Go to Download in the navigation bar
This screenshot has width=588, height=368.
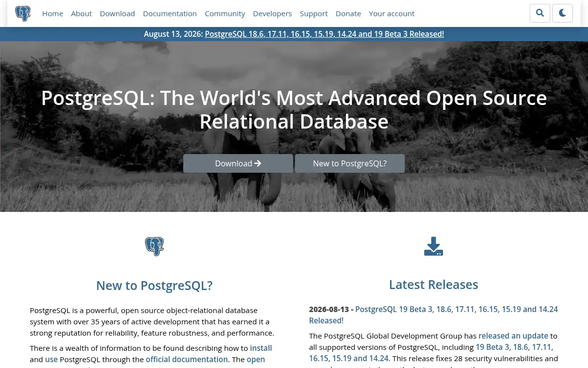(x=117, y=13)
